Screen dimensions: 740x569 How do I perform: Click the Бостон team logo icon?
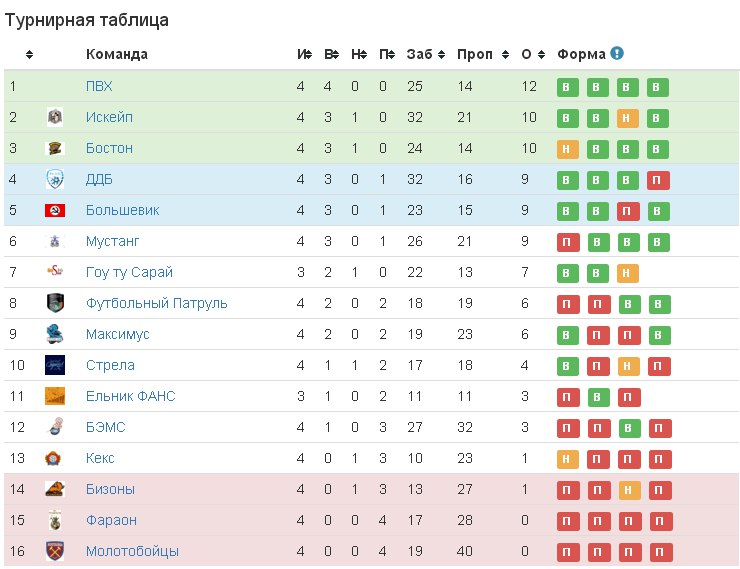pyautogui.click(x=55, y=148)
